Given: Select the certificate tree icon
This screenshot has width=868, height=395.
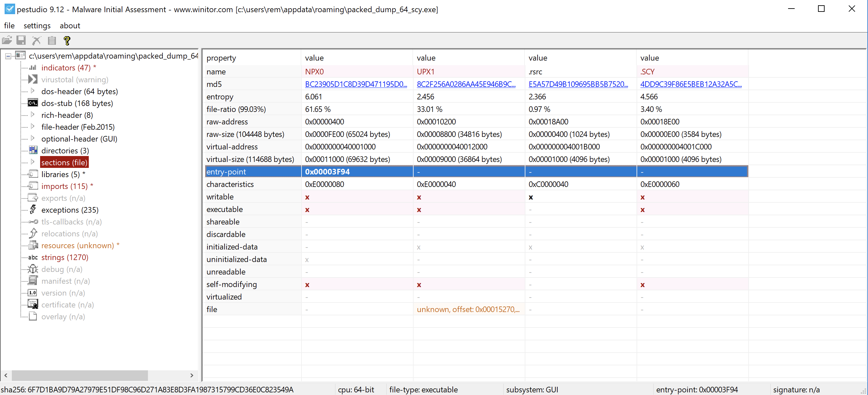Looking at the screenshot, I should tap(33, 304).
